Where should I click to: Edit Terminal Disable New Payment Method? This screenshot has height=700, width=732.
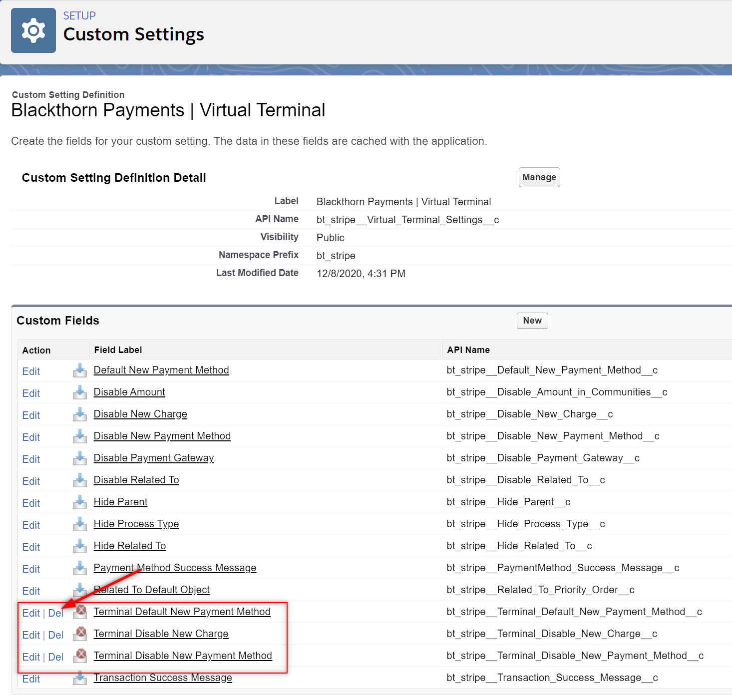(31, 657)
